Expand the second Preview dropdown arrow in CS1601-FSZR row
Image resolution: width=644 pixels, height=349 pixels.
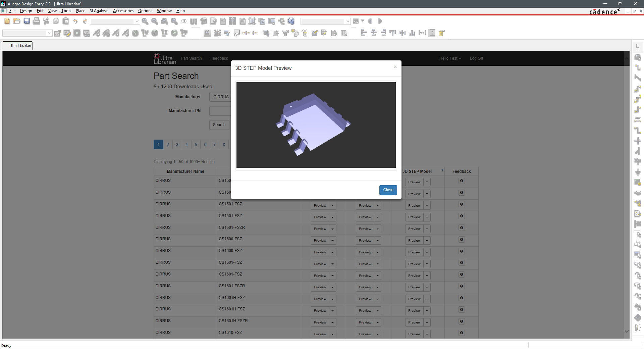click(378, 287)
